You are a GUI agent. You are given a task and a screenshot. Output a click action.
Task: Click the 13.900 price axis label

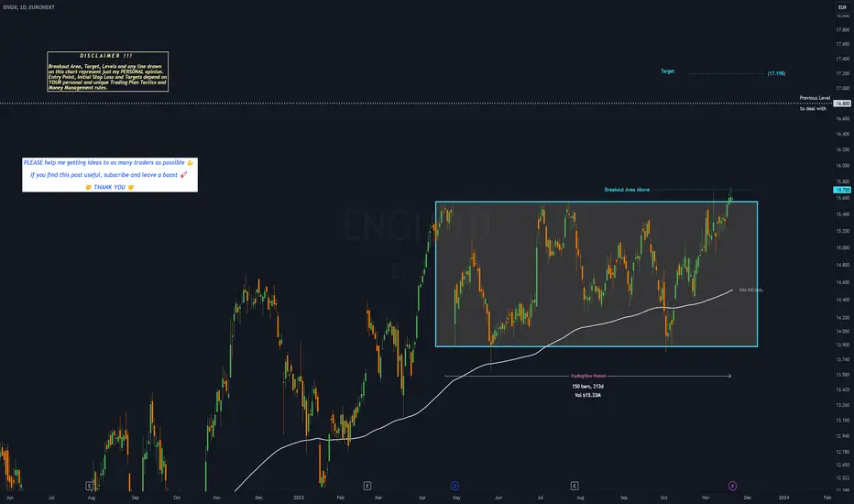coord(842,345)
